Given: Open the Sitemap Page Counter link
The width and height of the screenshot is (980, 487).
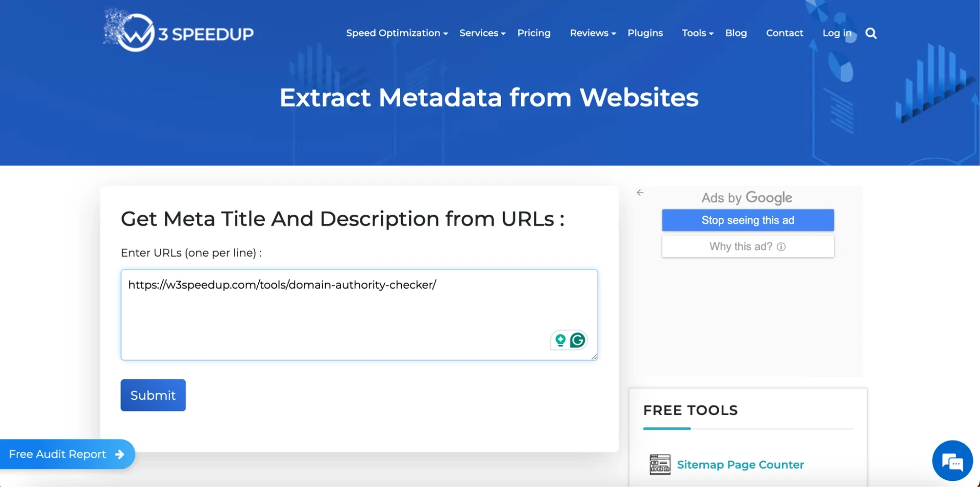Looking at the screenshot, I should click(740, 464).
